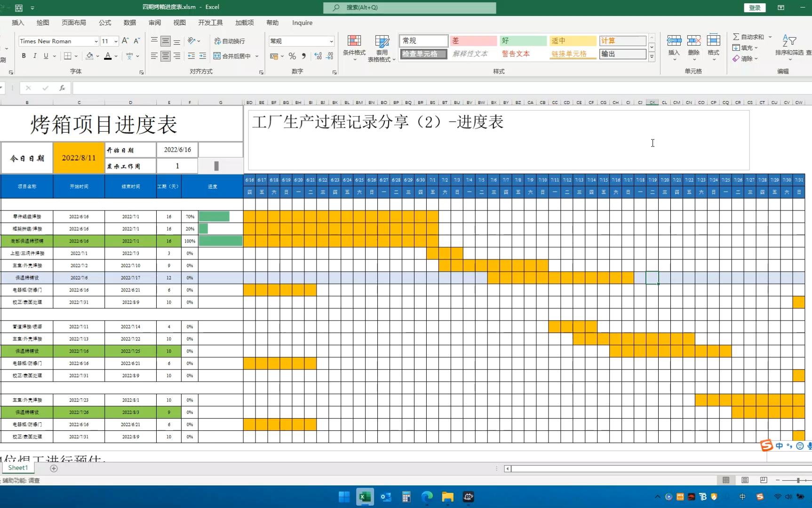
Task: Click the Clear (清除) icon
Action: point(737,58)
